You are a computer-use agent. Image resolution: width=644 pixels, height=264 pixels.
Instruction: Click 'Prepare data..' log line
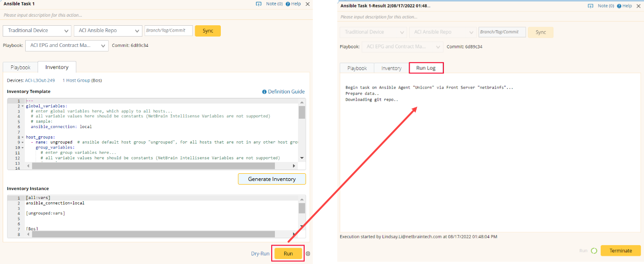click(362, 93)
